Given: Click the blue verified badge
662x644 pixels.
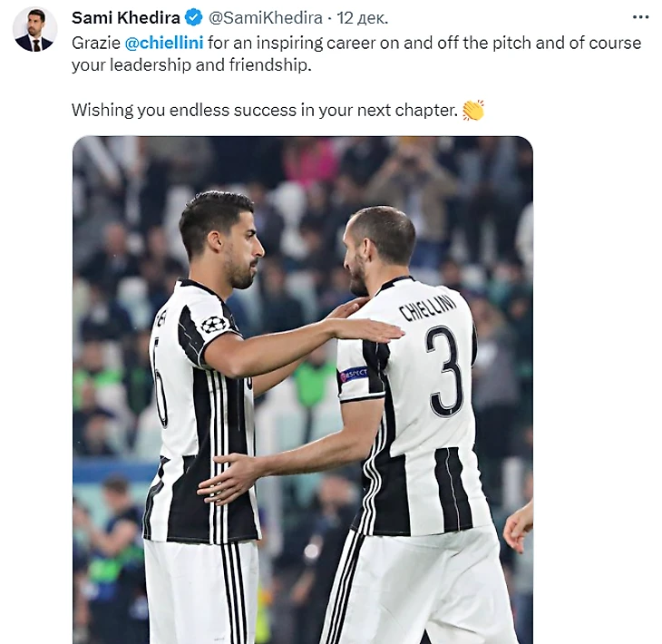Looking at the screenshot, I should tap(194, 18).
